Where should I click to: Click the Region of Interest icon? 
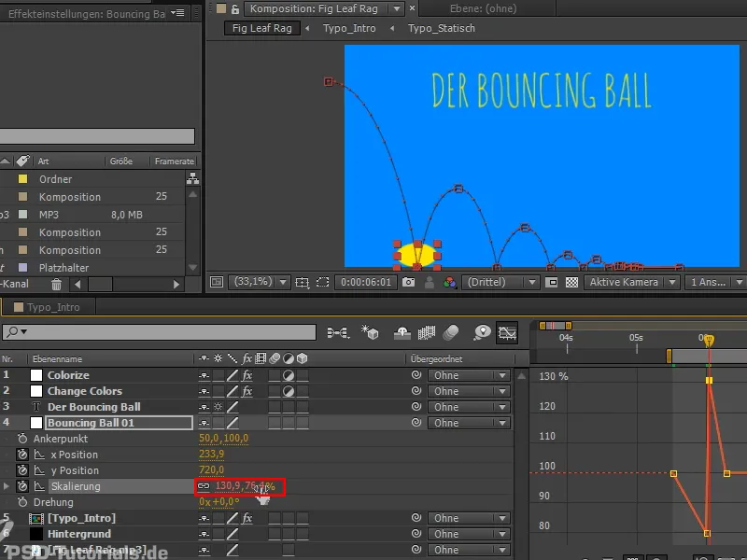point(321,282)
